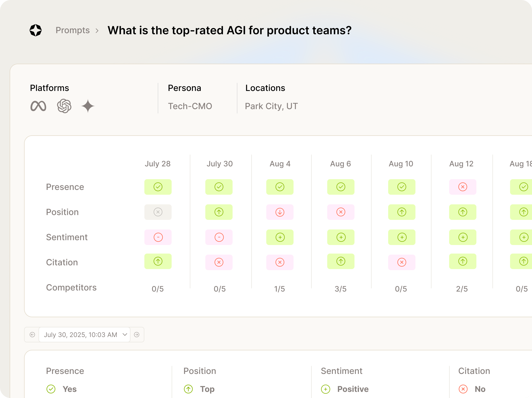Click Aug 6 Presence check cell
This screenshot has width=532, height=398.
click(341, 187)
